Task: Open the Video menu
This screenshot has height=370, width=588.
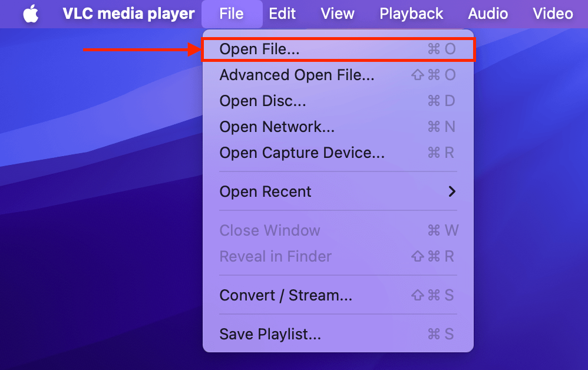Action: tap(553, 14)
